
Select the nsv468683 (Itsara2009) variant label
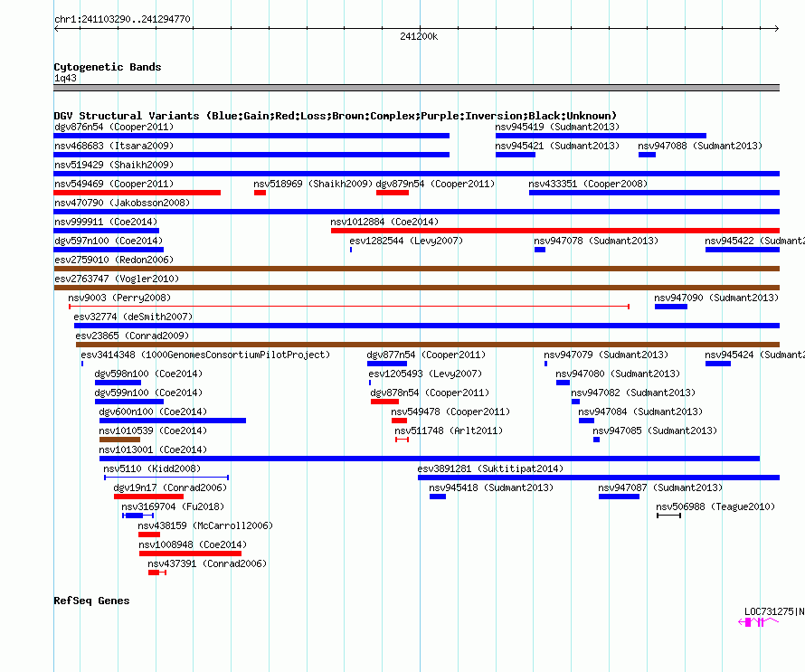coord(114,146)
